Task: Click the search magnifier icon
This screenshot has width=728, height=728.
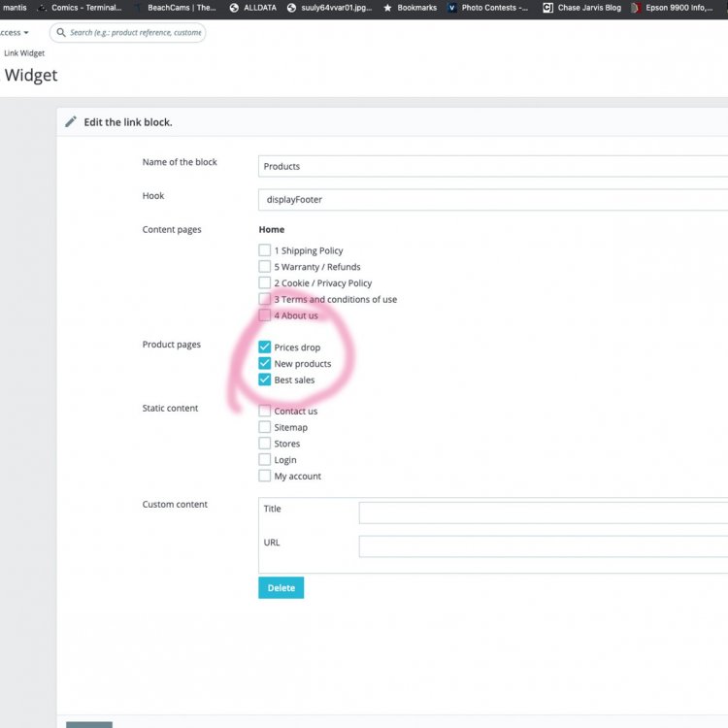Action: [61, 32]
